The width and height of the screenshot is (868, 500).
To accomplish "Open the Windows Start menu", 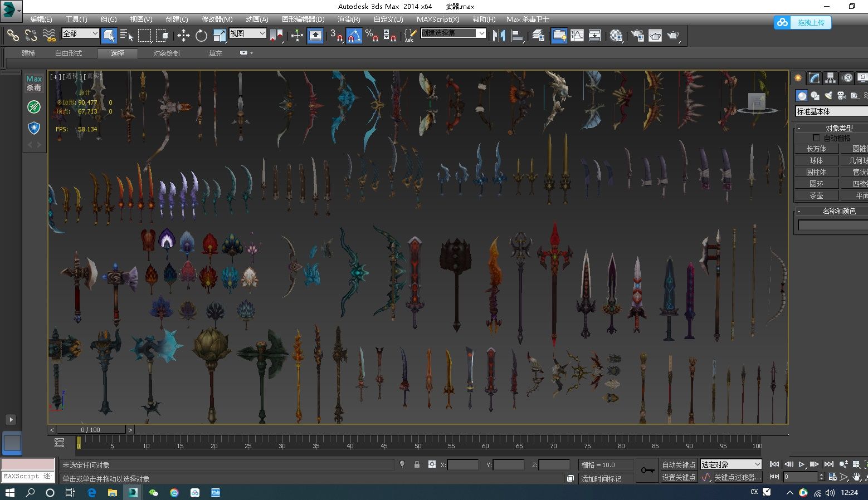I will click(x=9, y=492).
